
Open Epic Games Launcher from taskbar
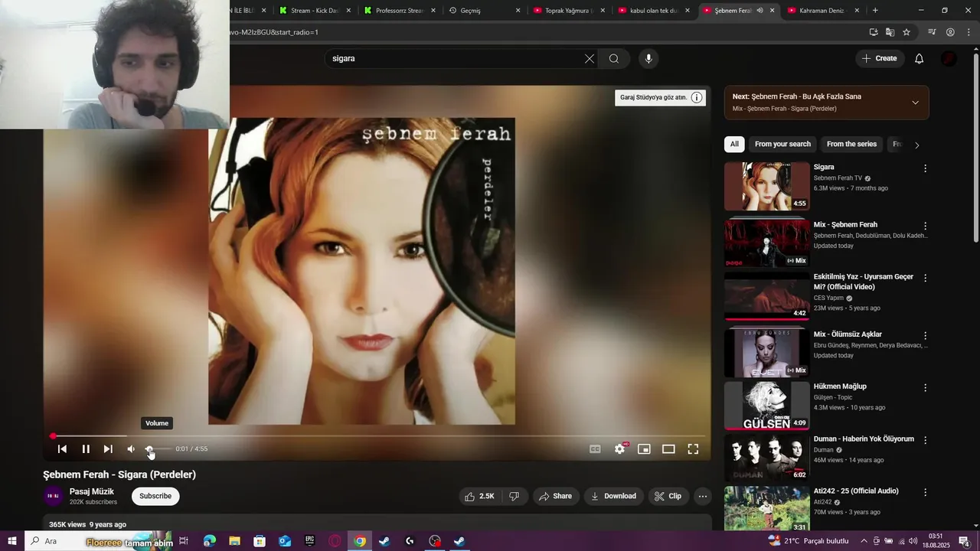[x=309, y=541]
